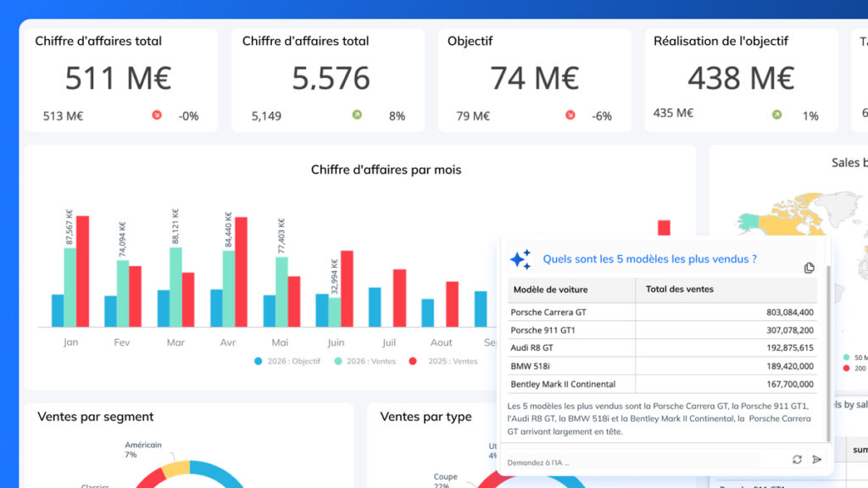Click 'Réalisation de l'objectif' card title
Image resolution: width=868 pixels, height=488 pixels.
pyautogui.click(x=721, y=41)
